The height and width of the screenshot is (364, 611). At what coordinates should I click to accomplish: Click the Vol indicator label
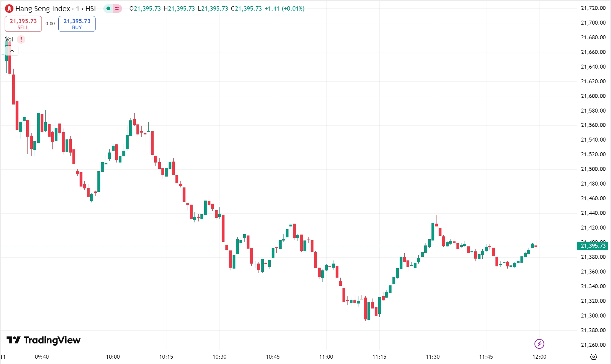[x=9, y=39]
